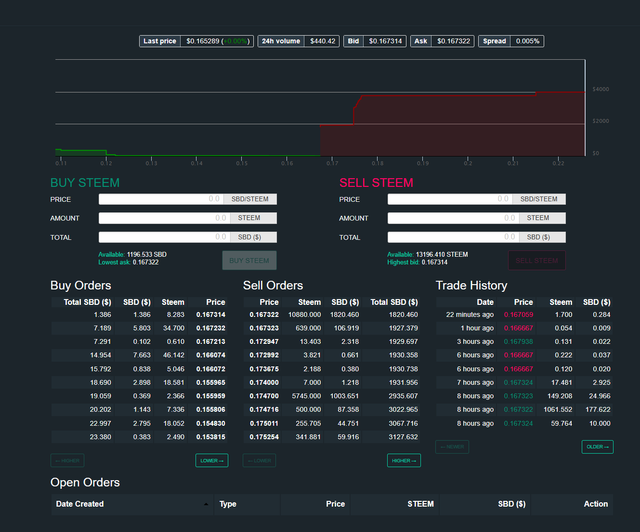
Task: Click the HIGHER button under Buy Orders
Action: tap(67, 461)
